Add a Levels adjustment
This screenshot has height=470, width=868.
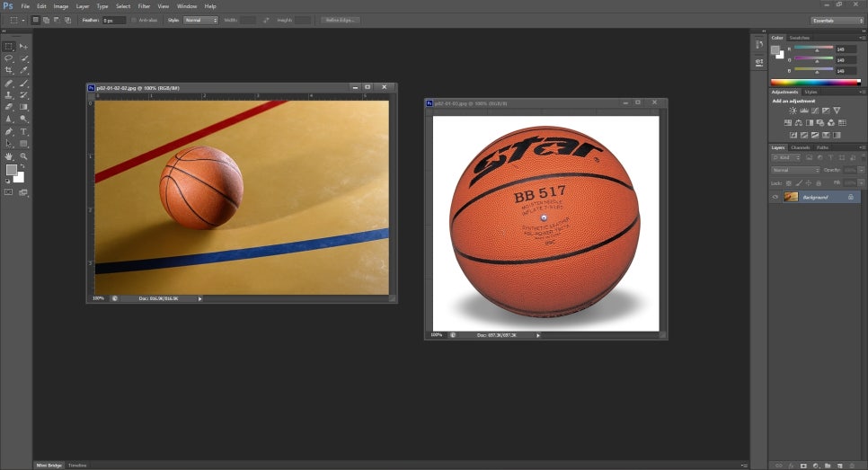coord(804,111)
